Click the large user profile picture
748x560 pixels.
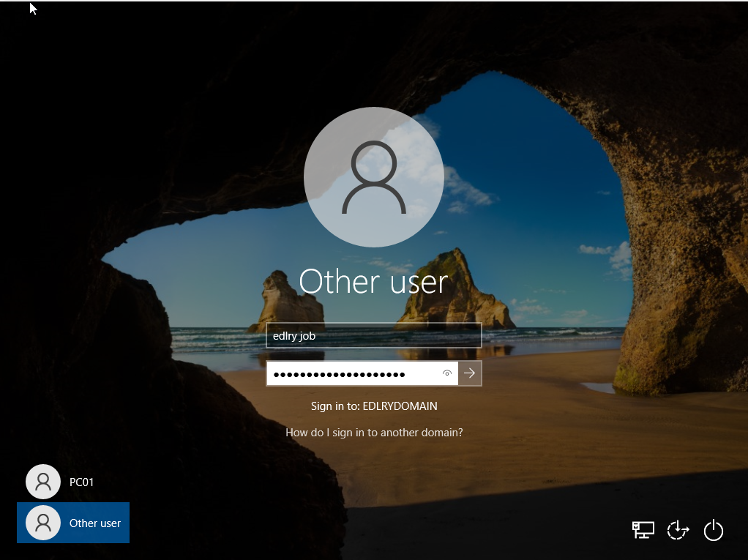click(374, 177)
